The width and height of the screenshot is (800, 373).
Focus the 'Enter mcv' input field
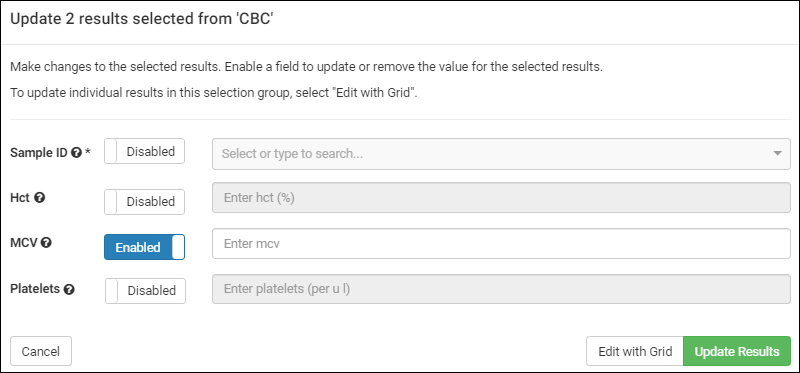pos(501,244)
